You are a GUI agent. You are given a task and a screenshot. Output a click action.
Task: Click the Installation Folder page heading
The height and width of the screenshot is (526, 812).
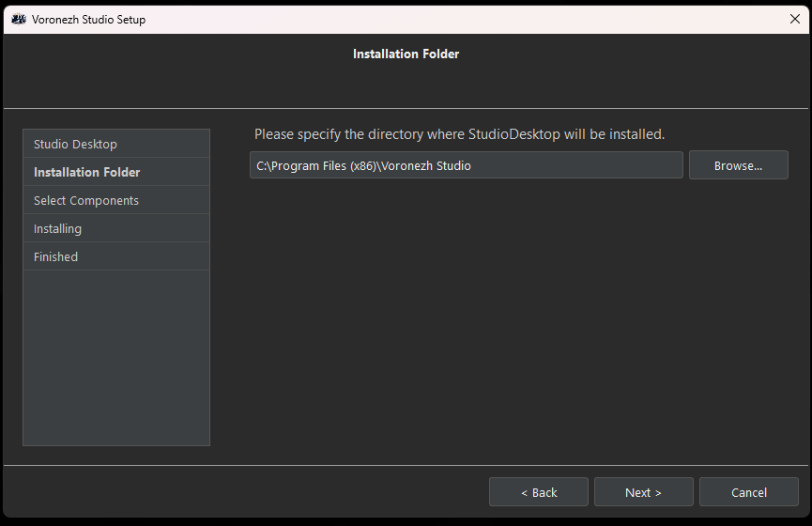pos(406,54)
